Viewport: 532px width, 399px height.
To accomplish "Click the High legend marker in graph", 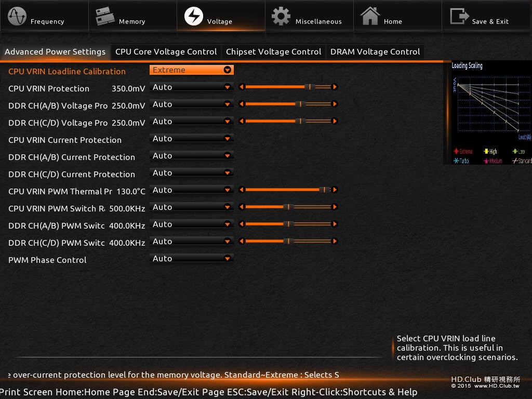I will coord(486,151).
